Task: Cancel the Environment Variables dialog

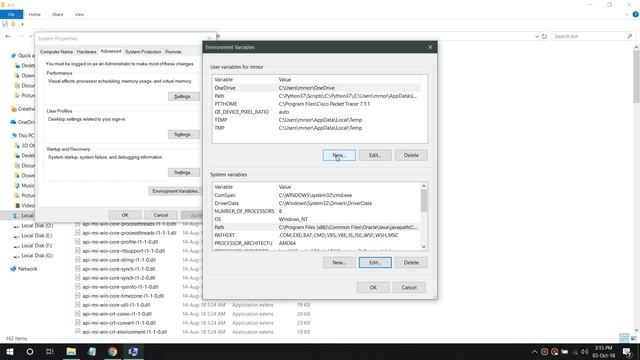Action: pos(409,287)
